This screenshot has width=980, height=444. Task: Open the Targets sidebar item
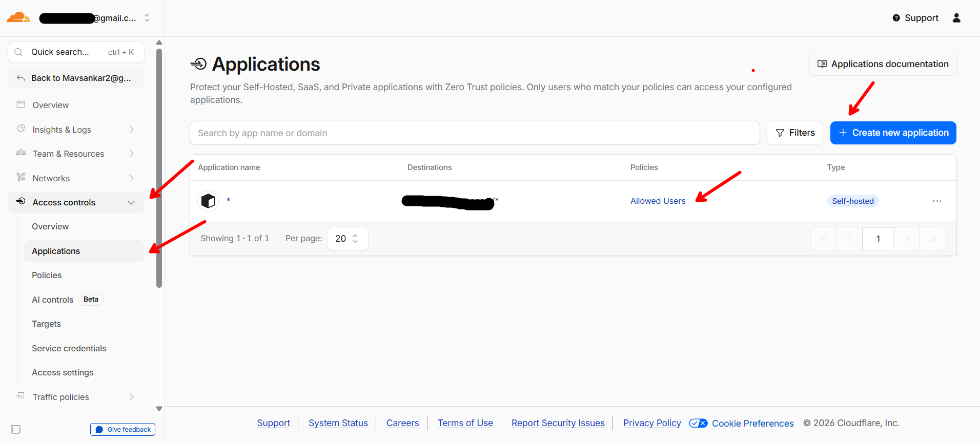point(46,324)
